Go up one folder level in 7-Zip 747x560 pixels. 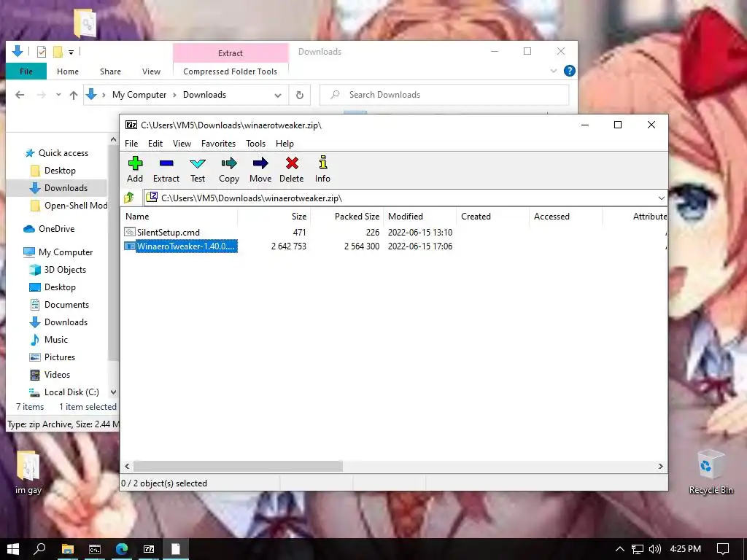pyautogui.click(x=129, y=198)
